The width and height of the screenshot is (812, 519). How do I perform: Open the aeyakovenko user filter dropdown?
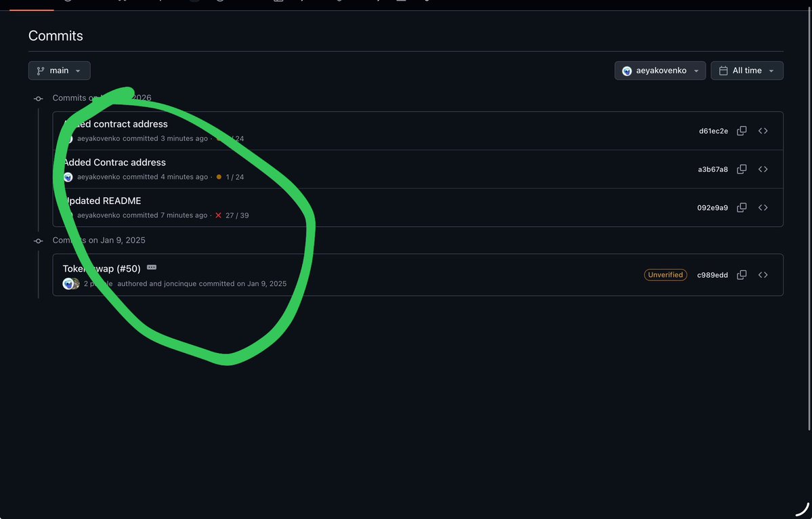point(660,70)
